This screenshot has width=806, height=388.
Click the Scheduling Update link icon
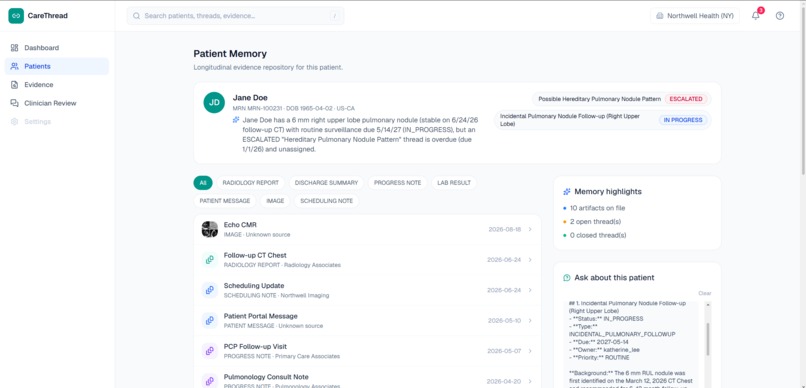click(210, 290)
